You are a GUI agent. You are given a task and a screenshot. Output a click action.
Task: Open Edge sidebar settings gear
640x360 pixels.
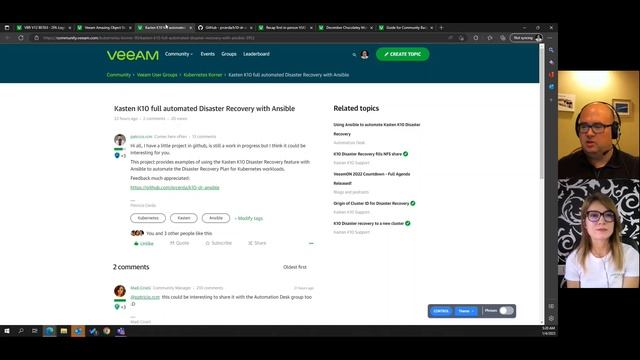click(551, 318)
